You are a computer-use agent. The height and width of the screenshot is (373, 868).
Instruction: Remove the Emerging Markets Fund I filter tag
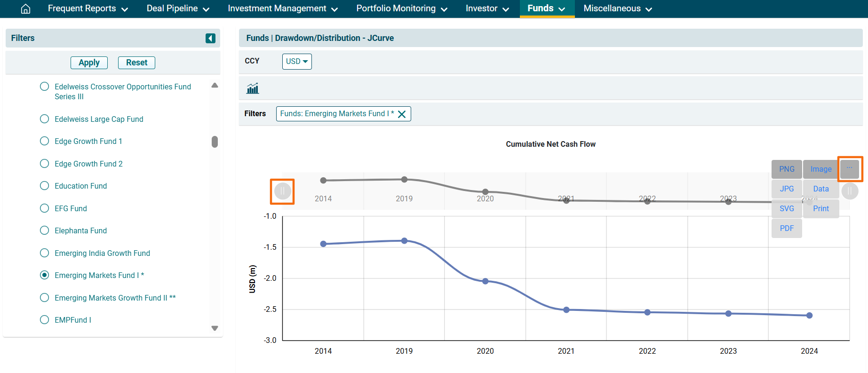click(402, 114)
